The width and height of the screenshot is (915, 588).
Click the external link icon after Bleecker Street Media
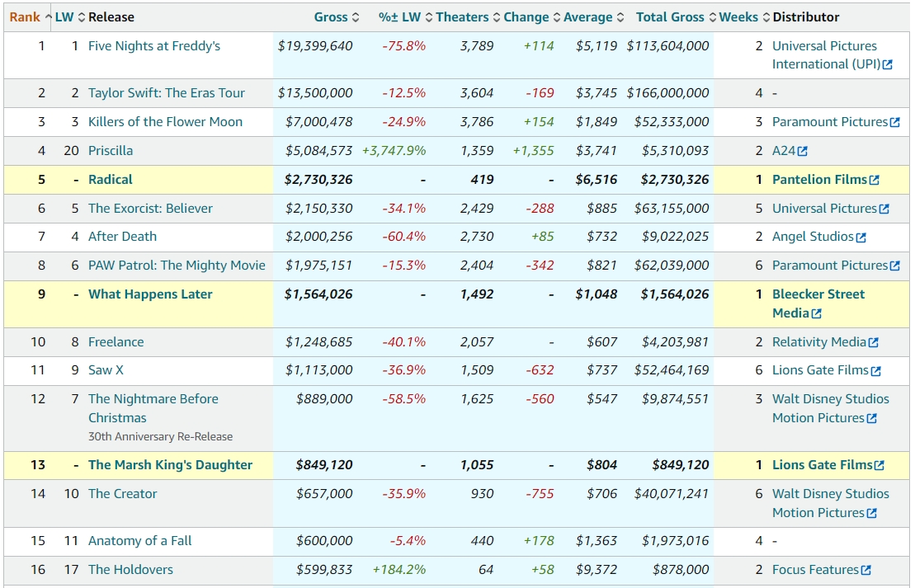pyautogui.click(x=816, y=314)
